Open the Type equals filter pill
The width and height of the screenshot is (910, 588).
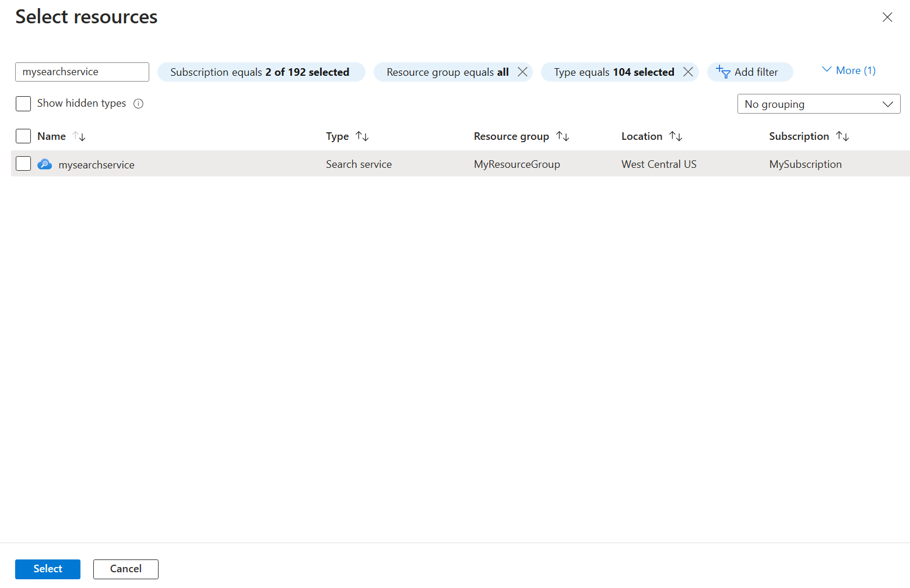612,72
